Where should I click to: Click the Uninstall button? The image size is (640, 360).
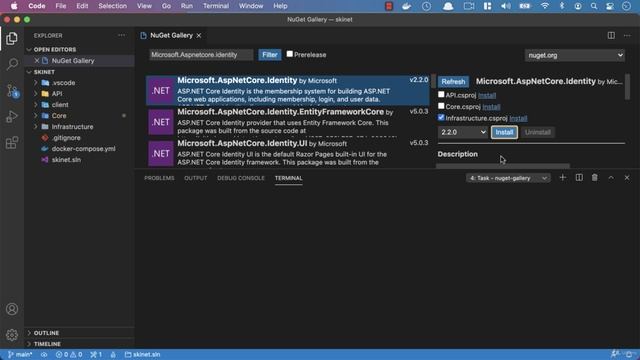[538, 132]
